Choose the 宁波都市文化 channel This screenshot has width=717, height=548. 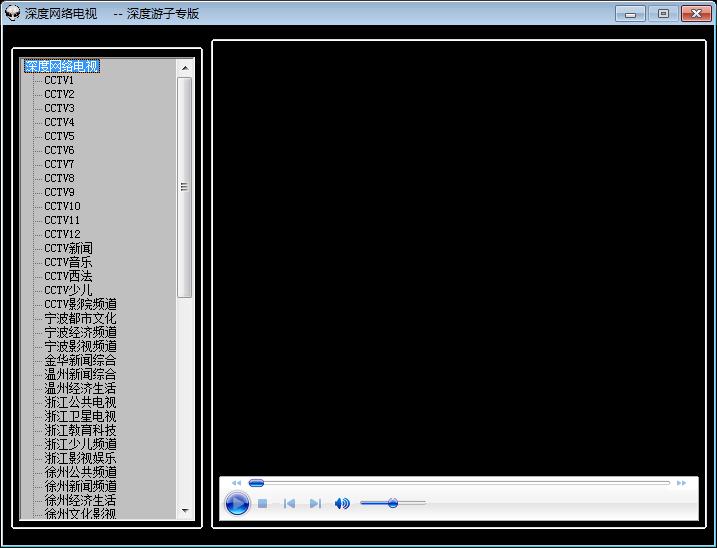(80, 318)
